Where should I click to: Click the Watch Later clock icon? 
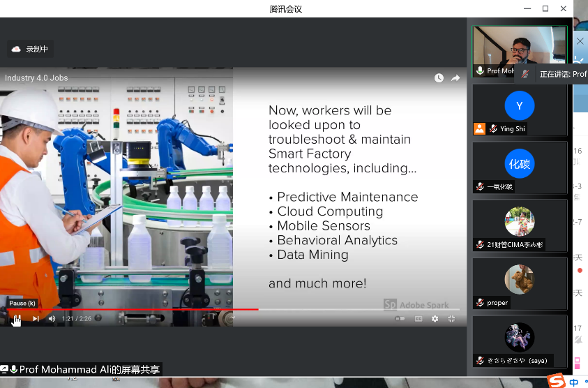(439, 78)
